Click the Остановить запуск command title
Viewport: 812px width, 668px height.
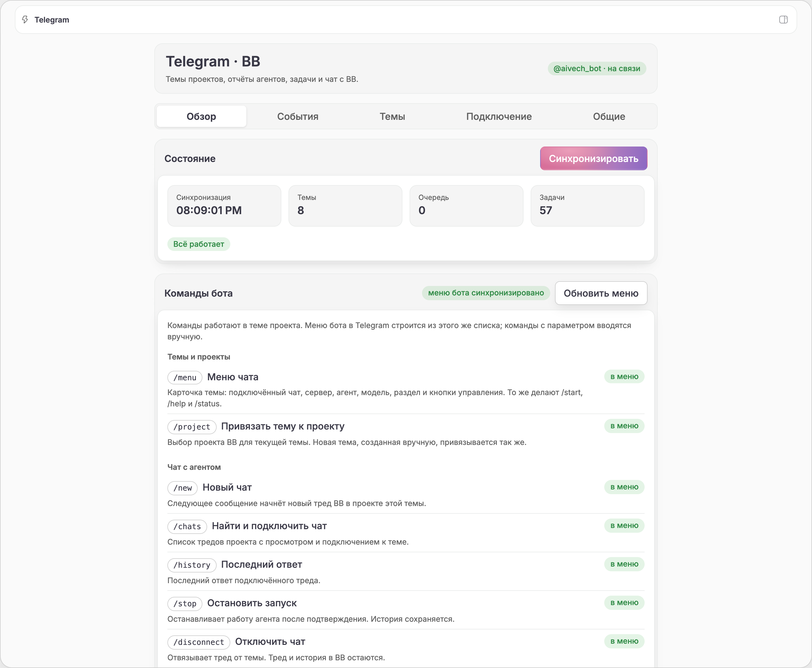(x=252, y=603)
